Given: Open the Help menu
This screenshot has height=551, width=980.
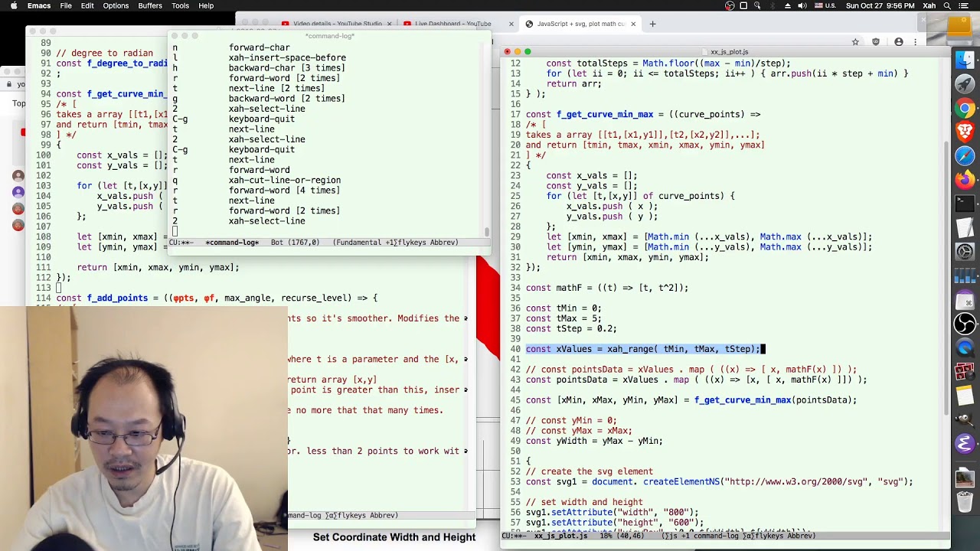Looking at the screenshot, I should [x=206, y=5].
